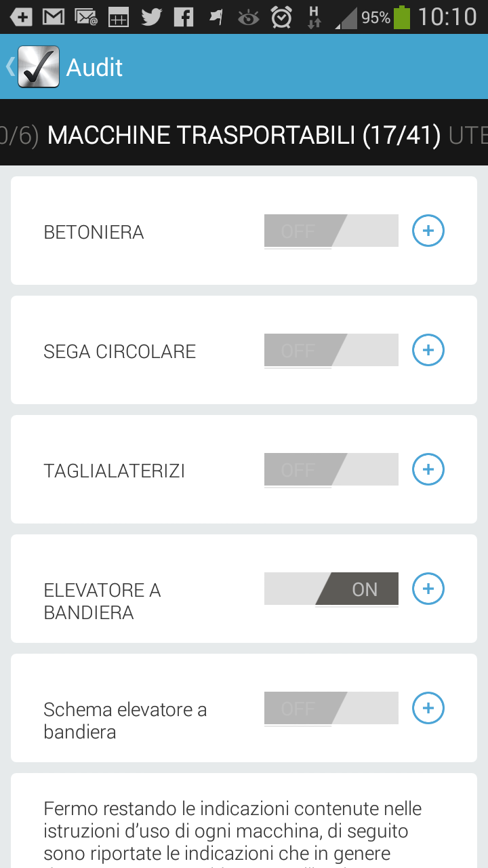Image resolution: width=488 pixels, height=868 pixels.
Task: Switch to the next tab starting with UTE
Action: (469, 135)
